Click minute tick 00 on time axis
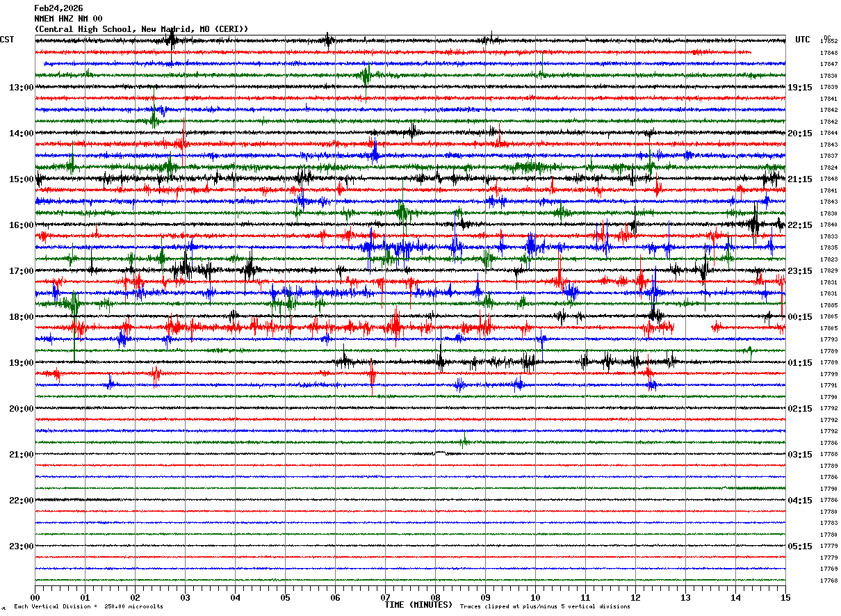This screenshot has width=841, height=616. pyautogui.click(x=35, y=598)
